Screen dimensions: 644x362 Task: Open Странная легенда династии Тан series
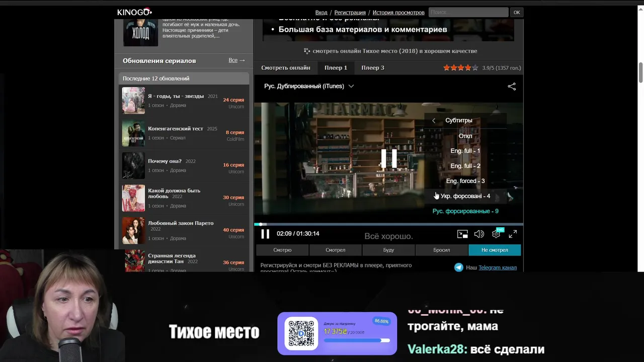(172, 258)
